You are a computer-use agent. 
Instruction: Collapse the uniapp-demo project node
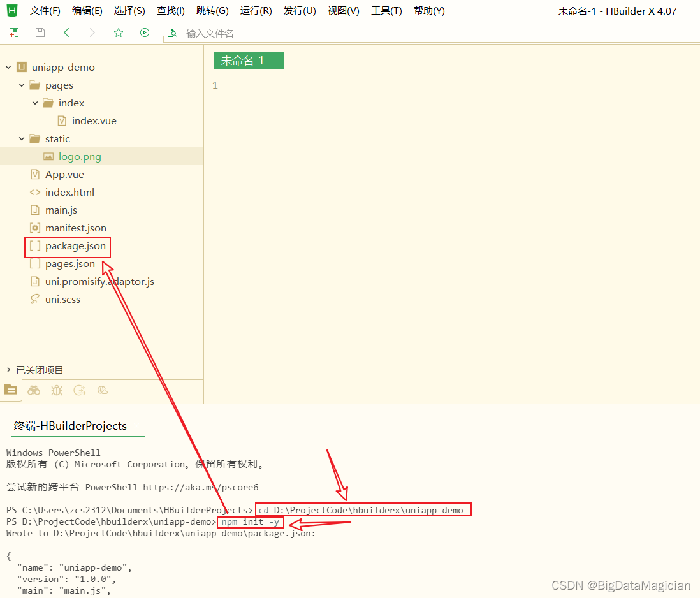coord(8,68)
